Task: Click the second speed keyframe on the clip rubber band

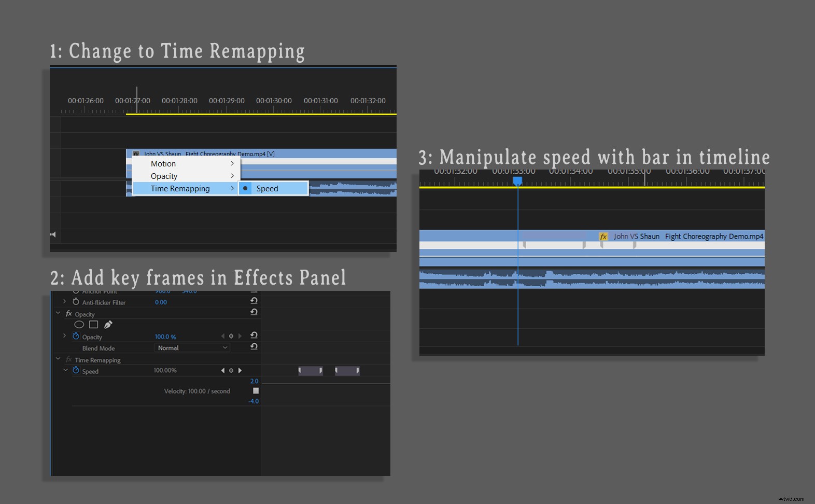Action: (584, 244)
